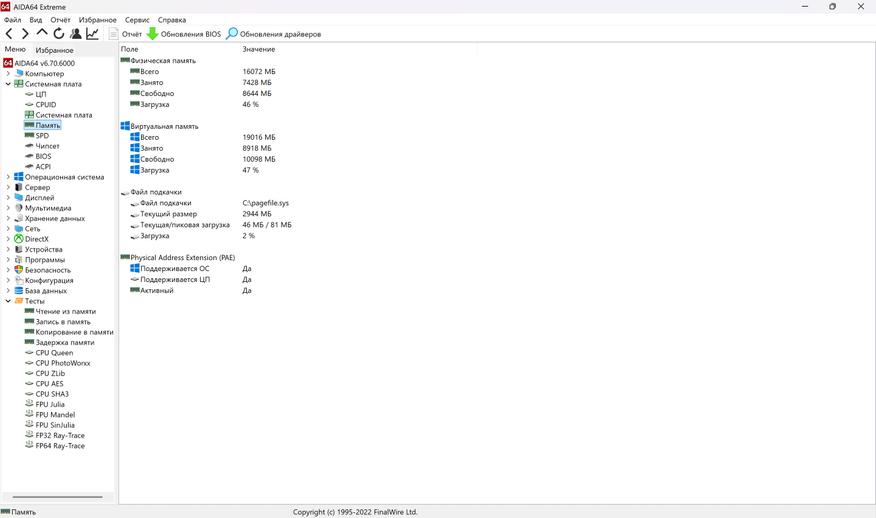Open user management with the person icon

75,34
